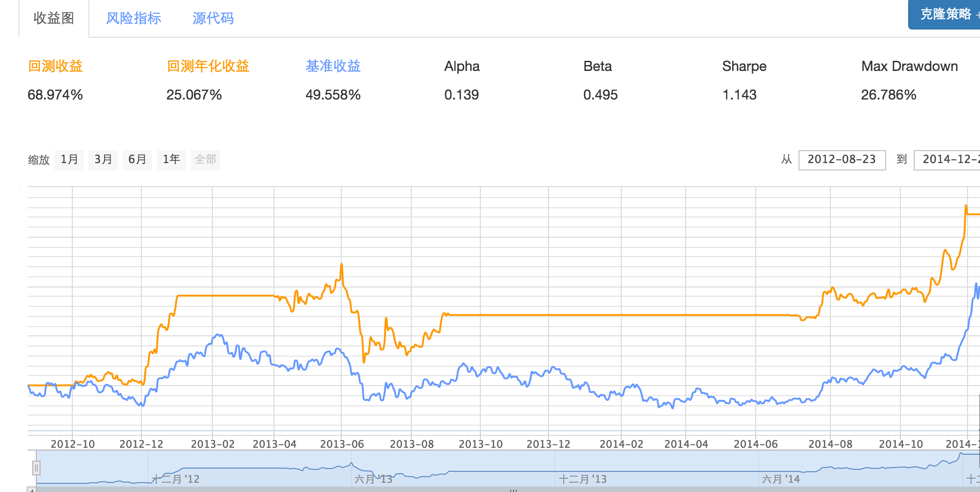
Task: Click the 回测收益 metric label
Action: pos(55,66)
